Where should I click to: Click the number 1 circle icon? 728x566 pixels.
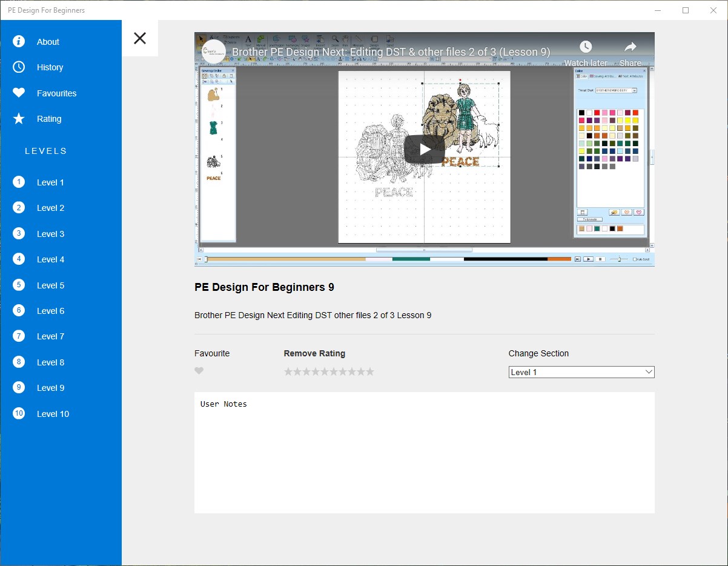19,182
